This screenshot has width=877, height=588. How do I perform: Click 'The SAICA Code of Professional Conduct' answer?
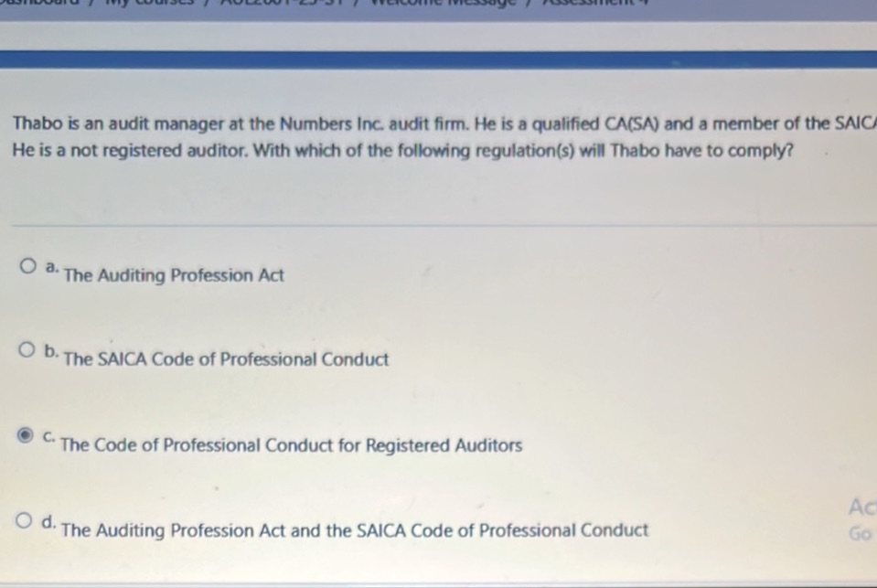(226, 359)
